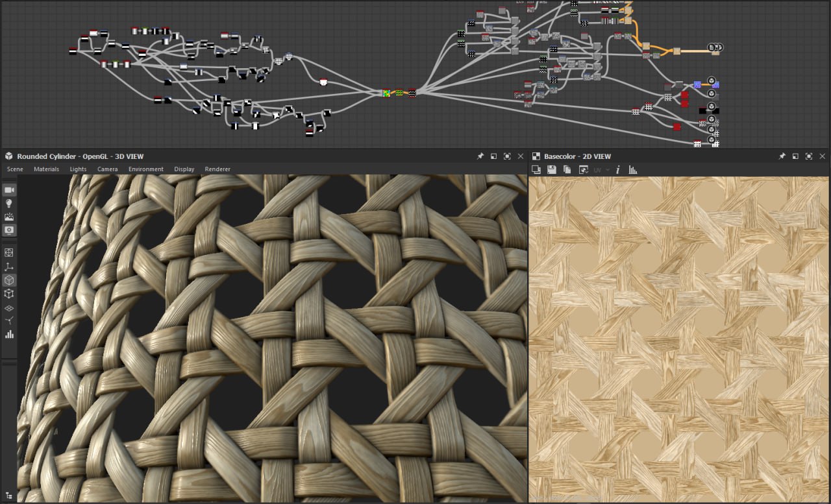Image resolution: width=831 pixels, height=504 pixels.
Task: Toggle the camera icon in 3D view sidebar
Action: pos(9,189)
